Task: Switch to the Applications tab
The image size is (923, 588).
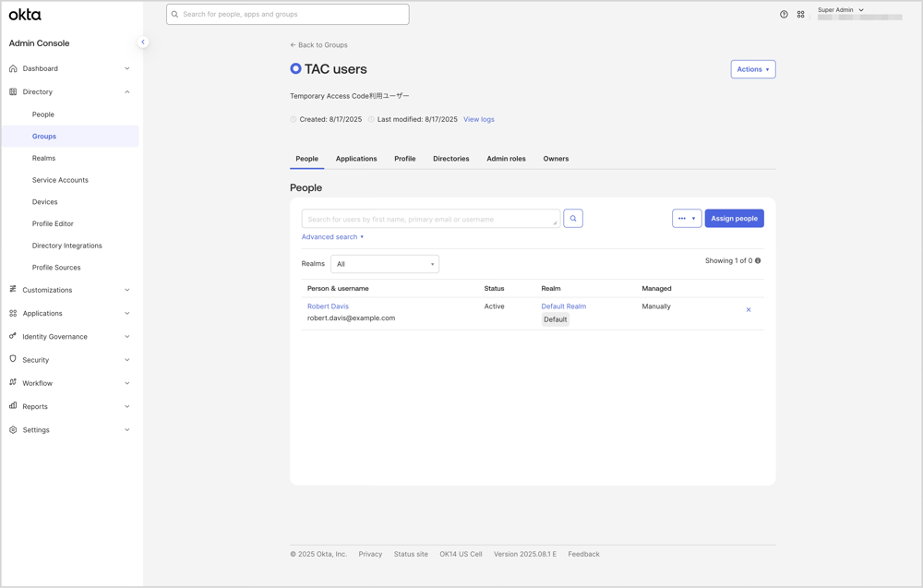Action: 356,159
